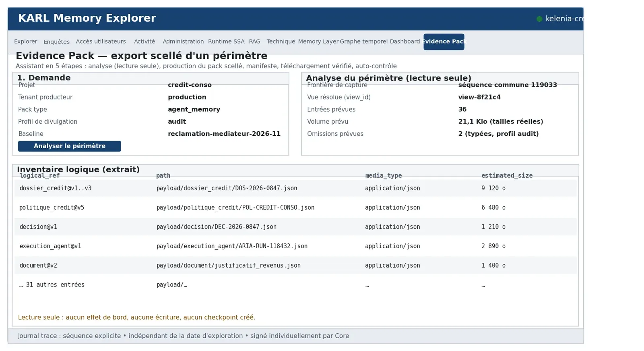The width and height of the screenshot is (644, 351).
Task: Click the Analyser le périmètre button
Action: (x=69, y=146)
